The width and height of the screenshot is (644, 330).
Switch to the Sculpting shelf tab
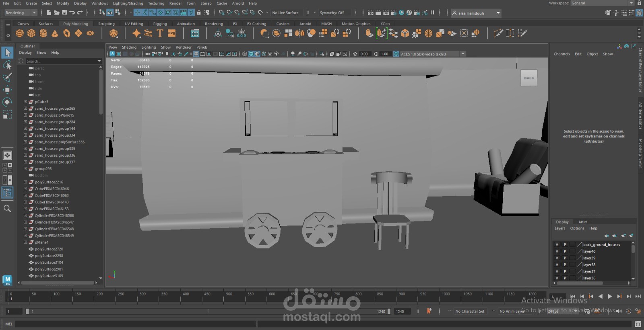[106, 24]
